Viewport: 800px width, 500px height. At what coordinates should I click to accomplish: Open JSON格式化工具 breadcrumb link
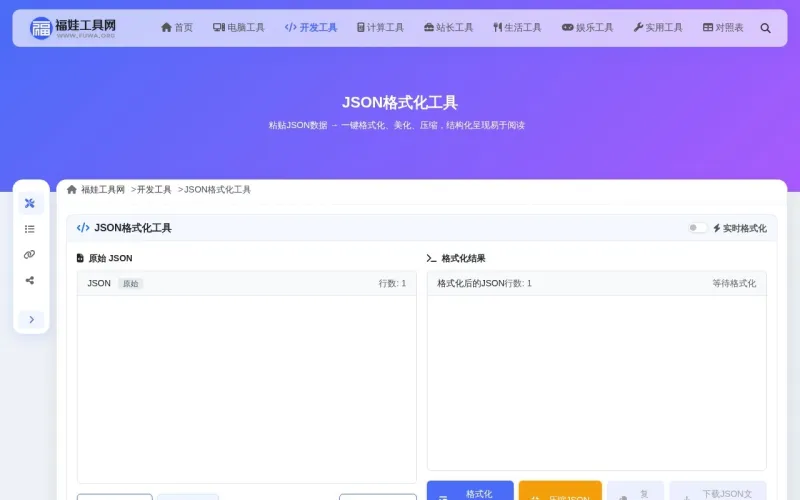pos(217,190)
